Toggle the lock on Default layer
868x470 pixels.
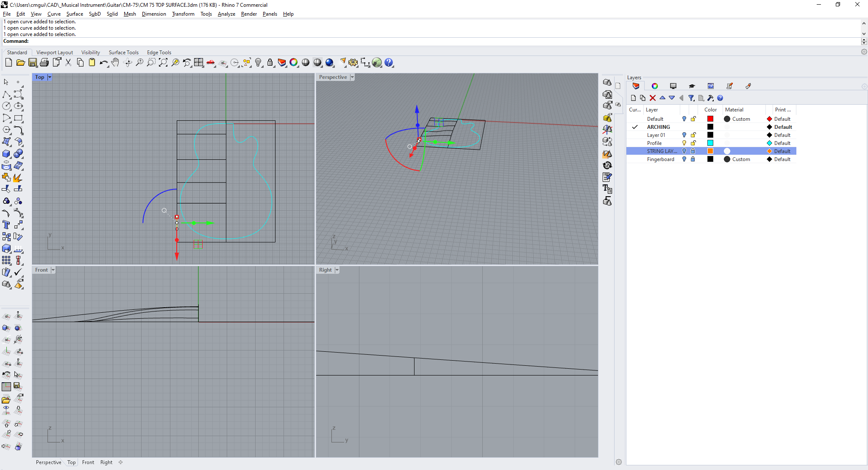[693, 119]
